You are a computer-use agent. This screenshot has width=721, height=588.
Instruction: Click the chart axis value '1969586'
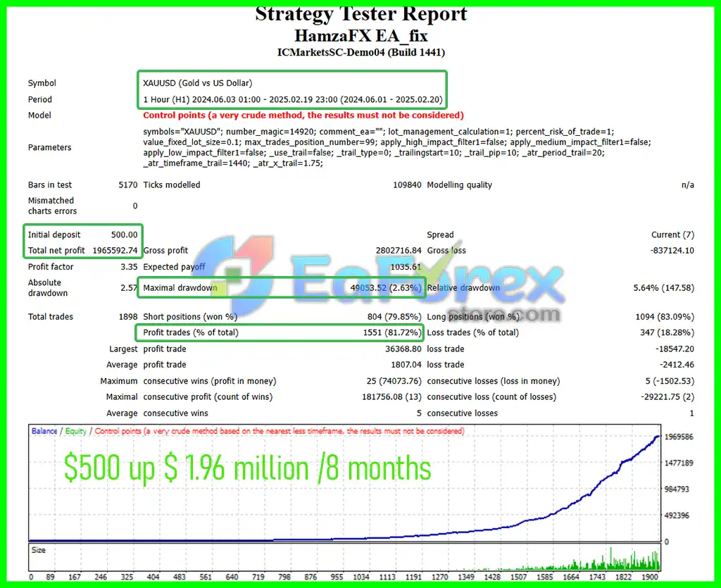[x=679, y=437]
